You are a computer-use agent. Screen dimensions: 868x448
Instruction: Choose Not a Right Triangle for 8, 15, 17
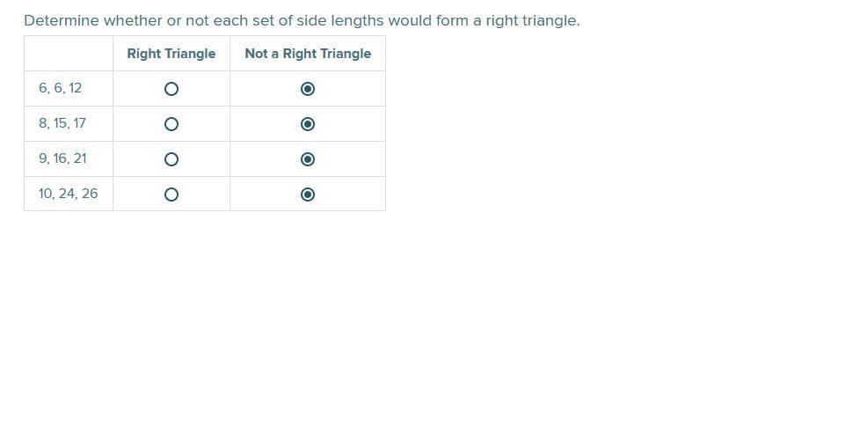pos(308,124)
